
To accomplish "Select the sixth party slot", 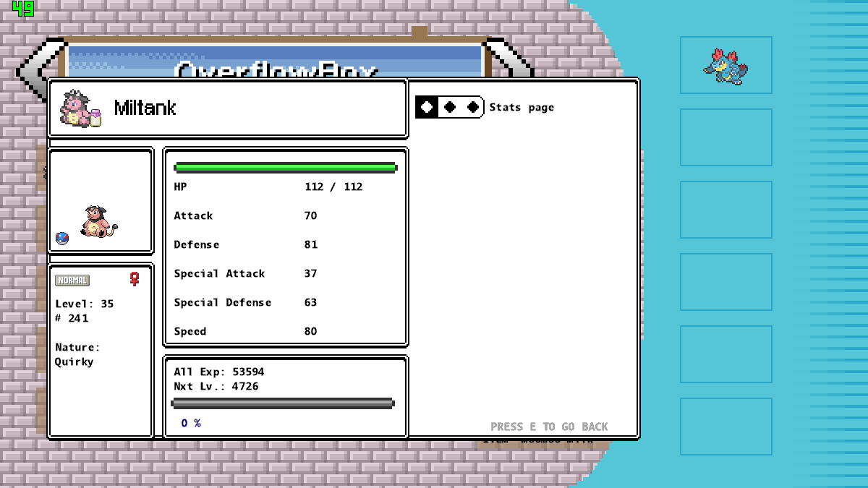I will coord(726,427).
